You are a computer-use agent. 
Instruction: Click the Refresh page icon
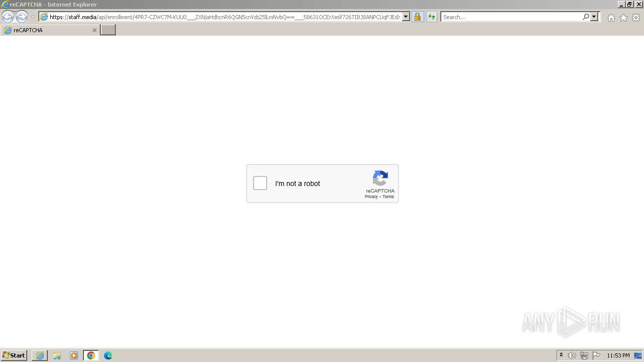click(432, 17)
